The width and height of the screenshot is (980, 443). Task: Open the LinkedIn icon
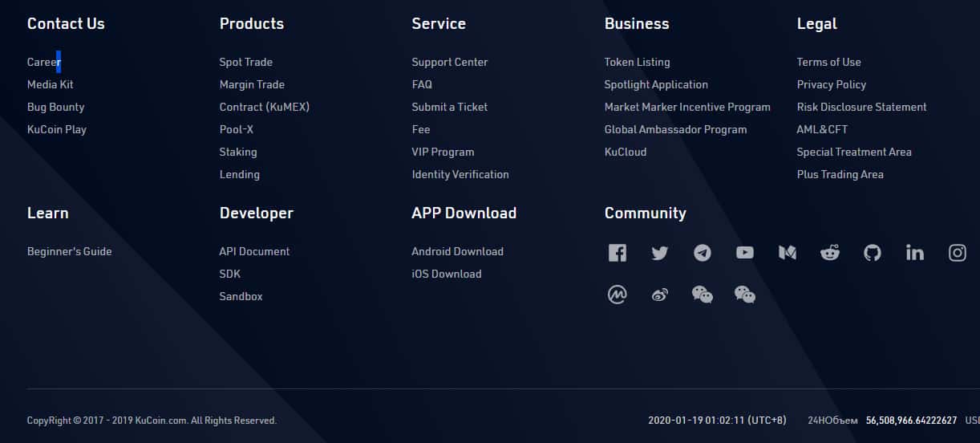point(914,254)
